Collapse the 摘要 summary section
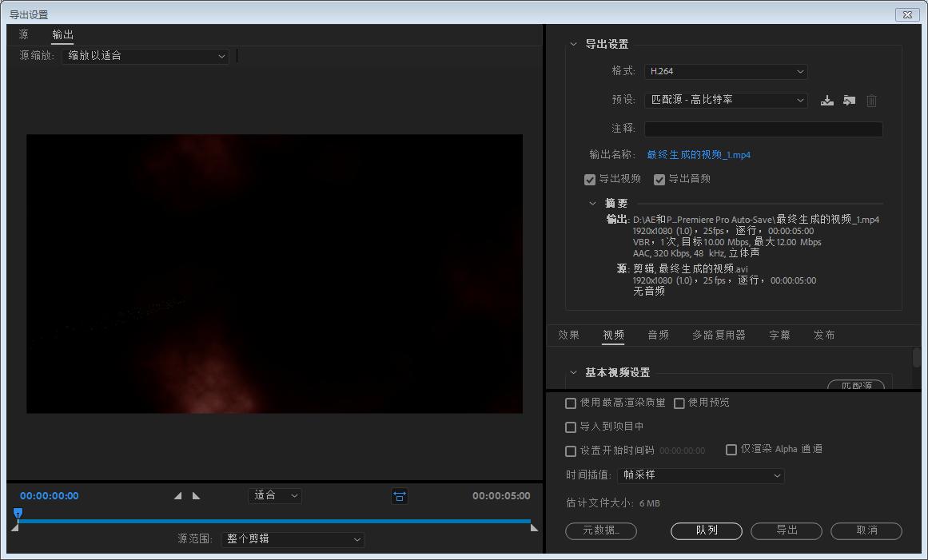Image resolution: width=928 pixels, height=560 pixels. 591,203
